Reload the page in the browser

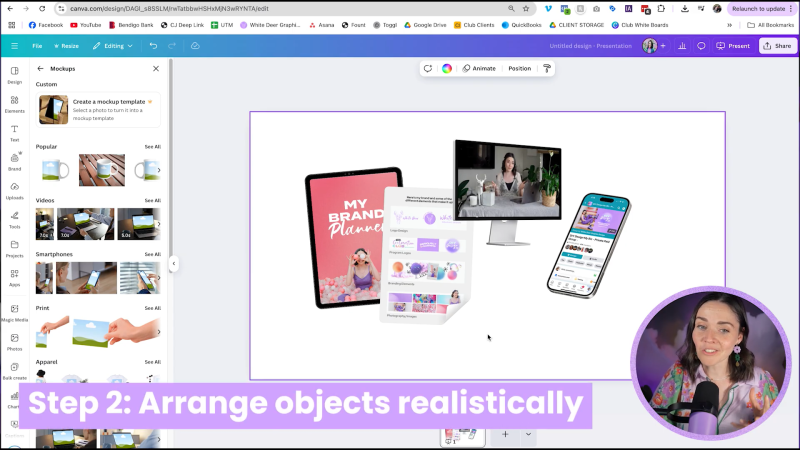coord(42,9)
